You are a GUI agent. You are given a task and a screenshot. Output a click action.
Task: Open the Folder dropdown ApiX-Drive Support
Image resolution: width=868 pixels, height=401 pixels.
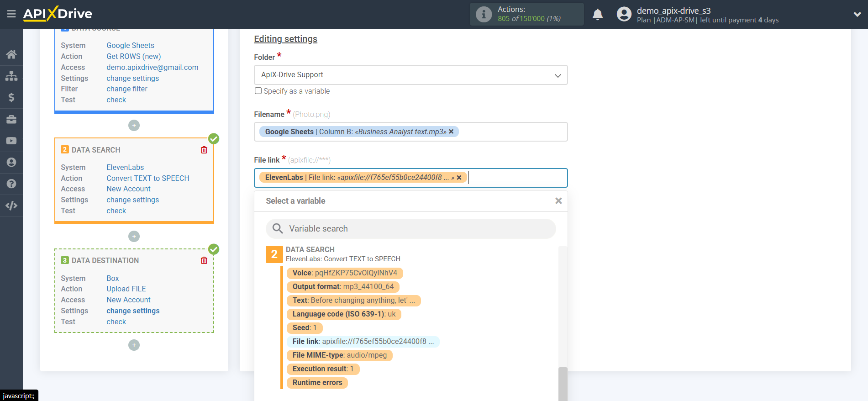coord(410,75)
